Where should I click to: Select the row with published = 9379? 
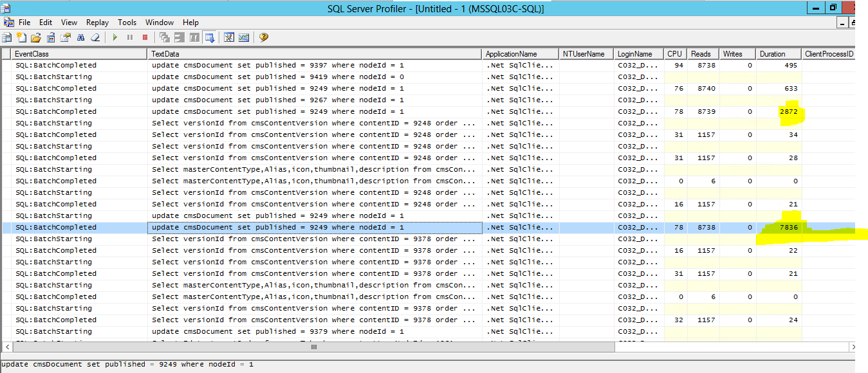pos(428,331)
